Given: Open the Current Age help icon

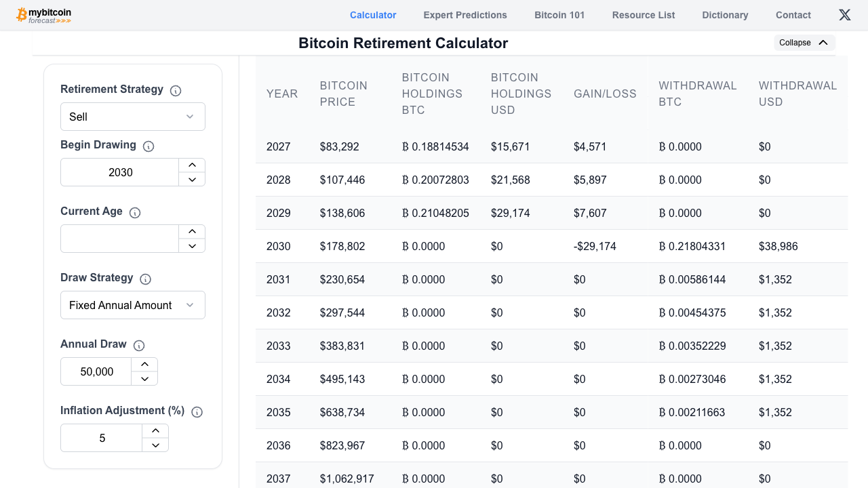Looking at the screenshot, I should pyautogui.click(x=135, y=212).
